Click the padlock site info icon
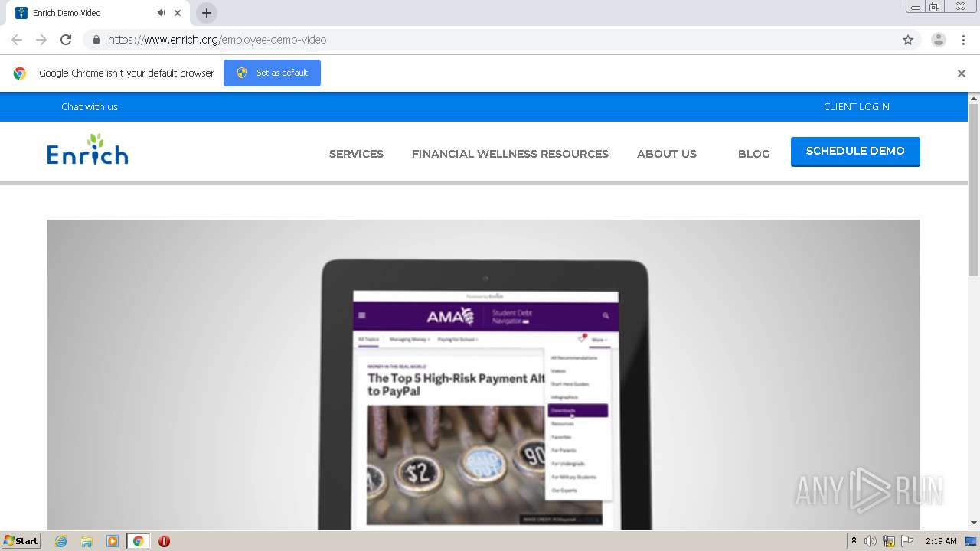 (x=96, y=40)
